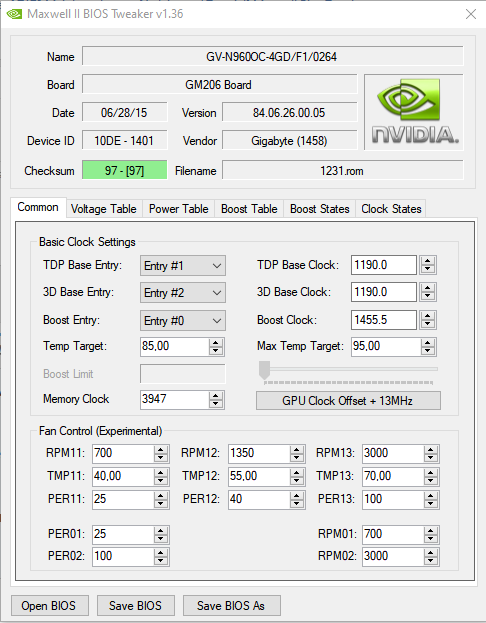
Task: Click the PER01 value field
Action: 123,534
